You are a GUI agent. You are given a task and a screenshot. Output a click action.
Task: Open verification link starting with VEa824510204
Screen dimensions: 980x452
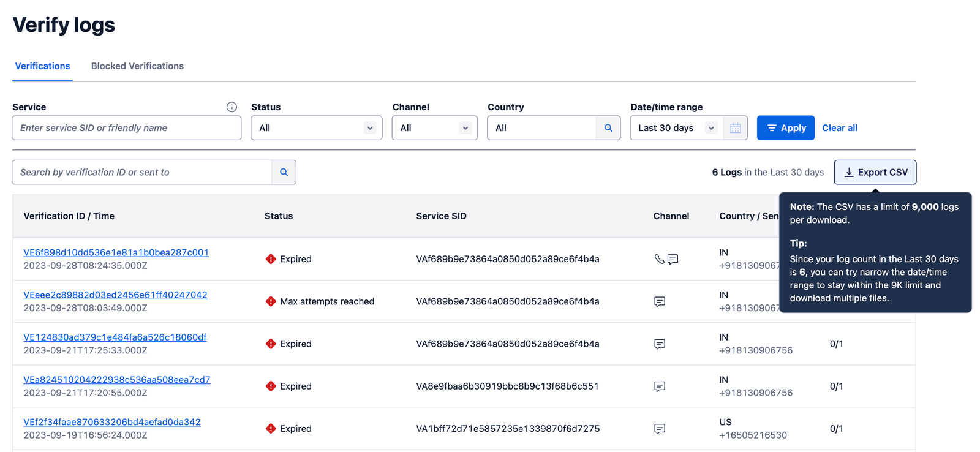116,380
